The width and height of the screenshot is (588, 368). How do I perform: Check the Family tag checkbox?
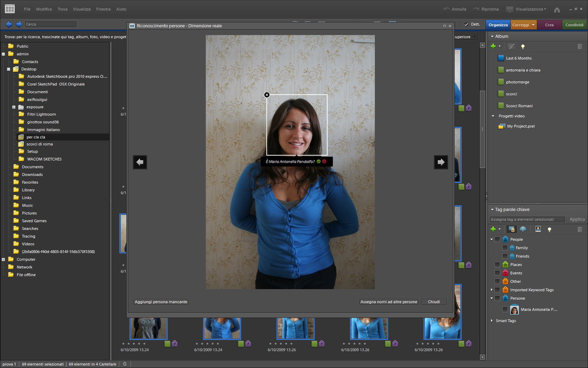tap(505, 248)
